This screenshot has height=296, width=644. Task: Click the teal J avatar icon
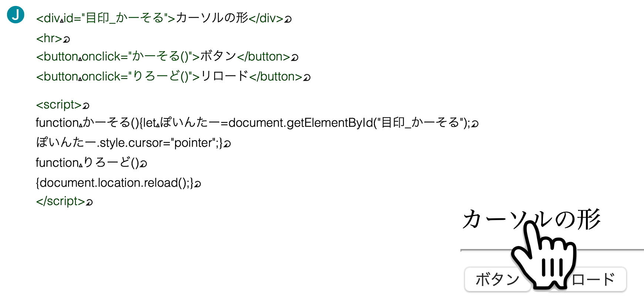click(x=16, y=15)
